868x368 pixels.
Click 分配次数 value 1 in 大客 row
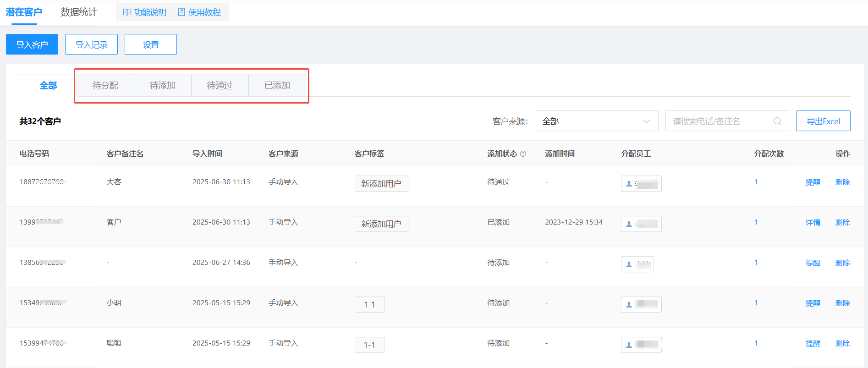tap(756, 182)
